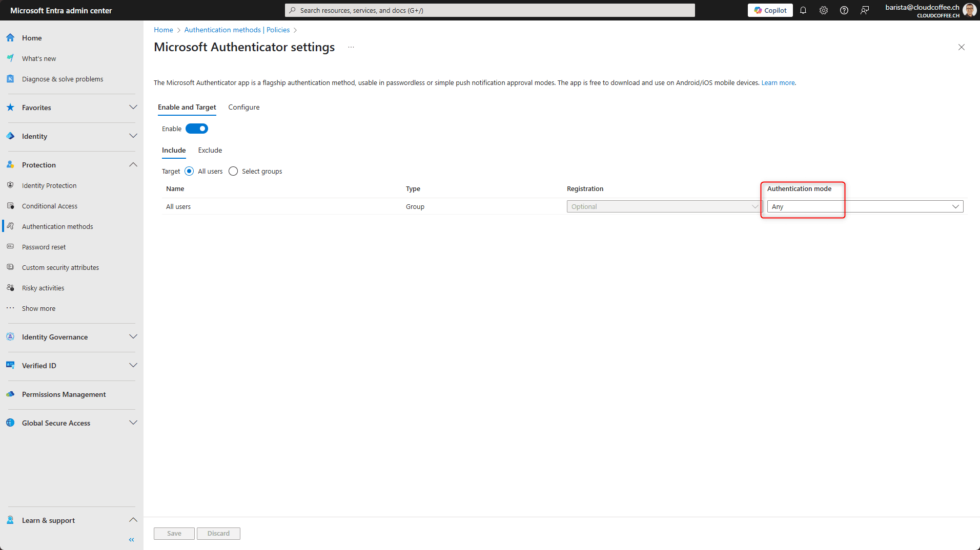This screenshot has height=550, width=980.
Task: Click the Protection person-lock icon
Action: (10, 165)
